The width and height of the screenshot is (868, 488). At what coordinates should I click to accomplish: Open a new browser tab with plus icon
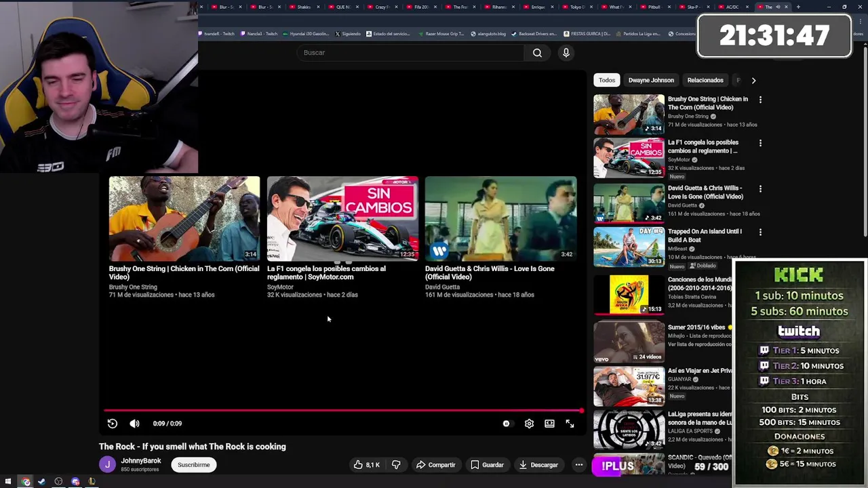(x=798, y=7)
